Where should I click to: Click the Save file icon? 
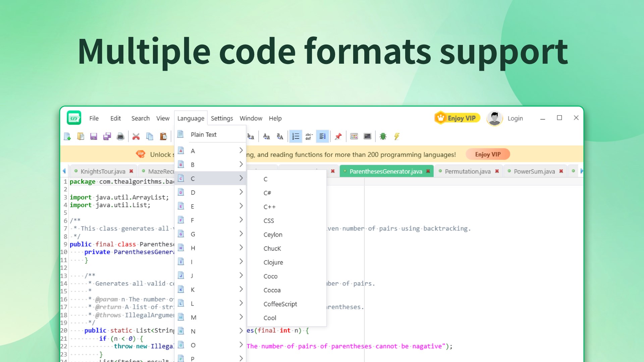(x=94, y=136)
